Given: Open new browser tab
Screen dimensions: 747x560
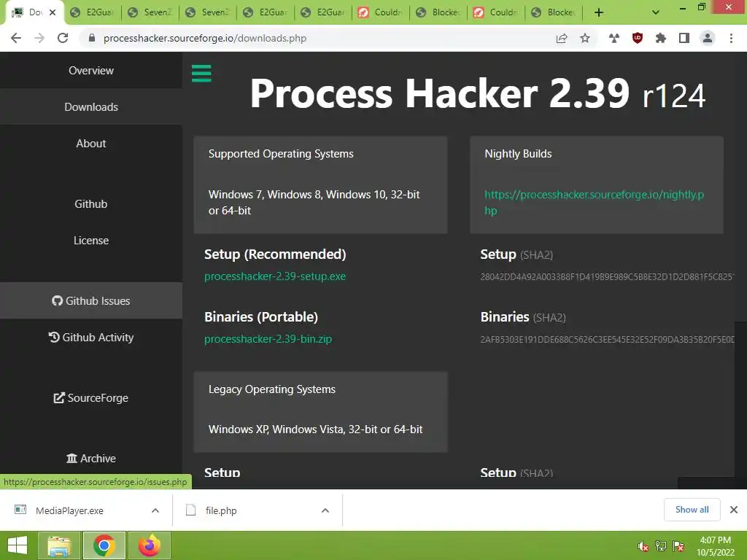Looking at the screenshot, I should 599,12.
